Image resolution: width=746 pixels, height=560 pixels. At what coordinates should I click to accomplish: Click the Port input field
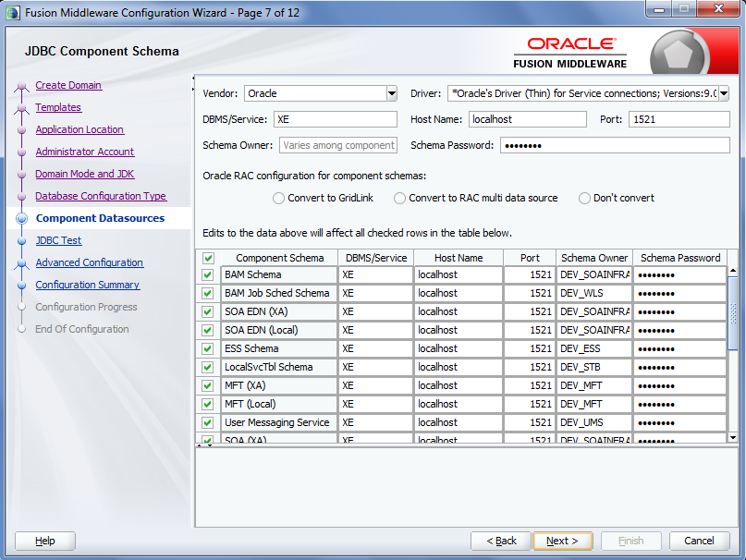click(x=679, y=119)
